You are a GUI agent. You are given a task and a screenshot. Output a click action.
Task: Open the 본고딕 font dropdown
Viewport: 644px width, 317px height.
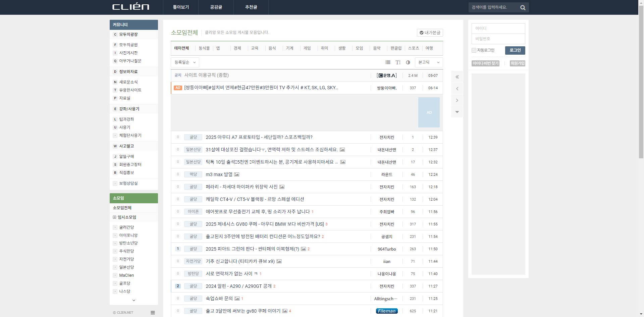pyautogui.click(x=428, y=62)
